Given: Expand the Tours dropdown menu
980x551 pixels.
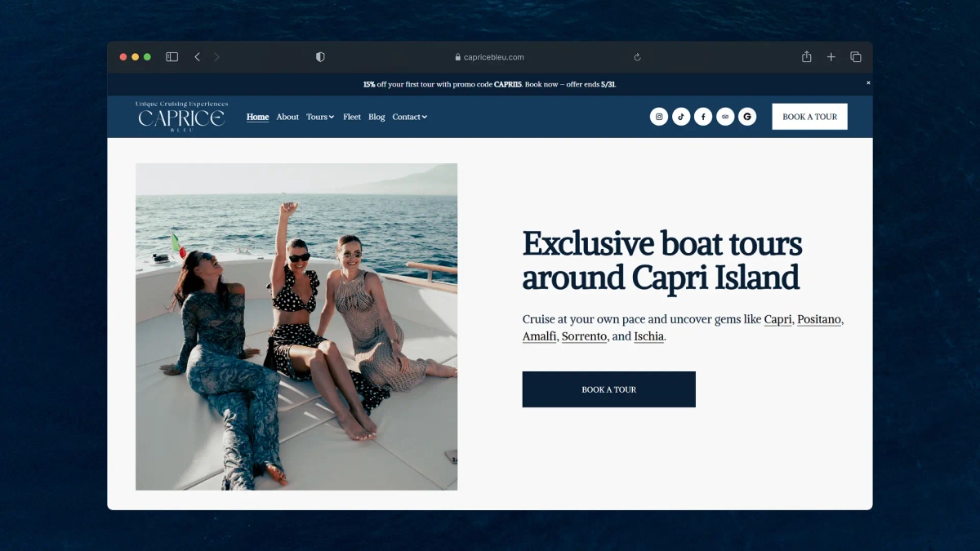Looking at the screenshot, I should pyautogui.click(x=320, y=117).
